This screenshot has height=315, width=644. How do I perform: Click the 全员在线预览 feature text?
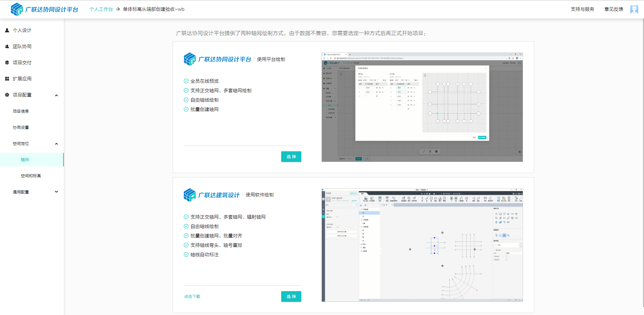coord(205,81)
